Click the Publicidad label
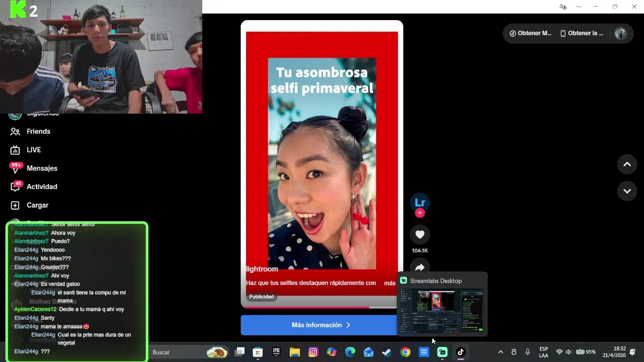 [262, 297]
